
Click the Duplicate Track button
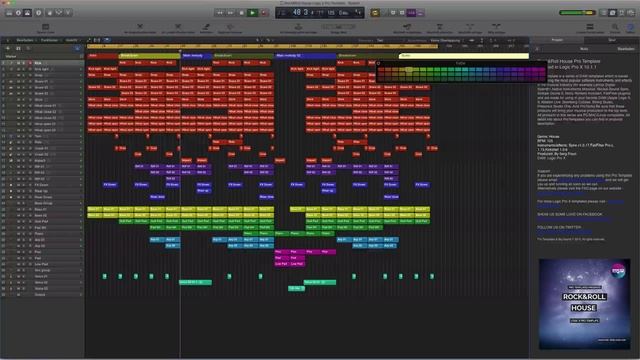18,48
